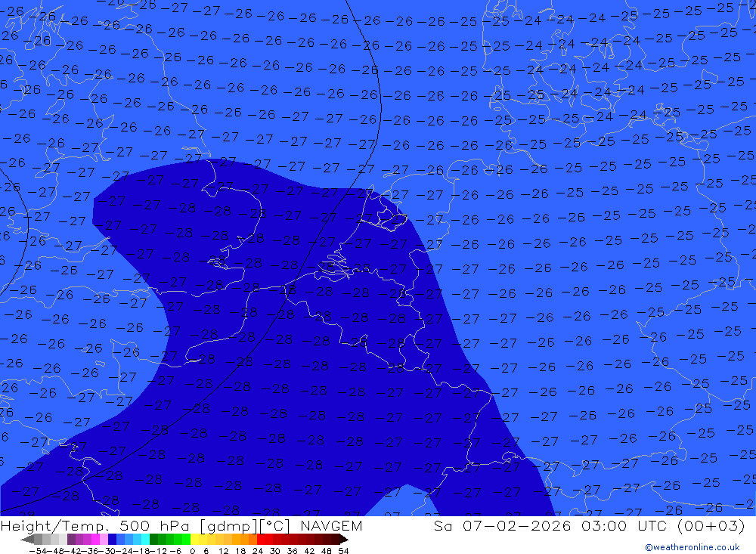Click the [gdmp] unit label
Image resolution: width=756 pixels, height=554 pixels.
(230, 526)
